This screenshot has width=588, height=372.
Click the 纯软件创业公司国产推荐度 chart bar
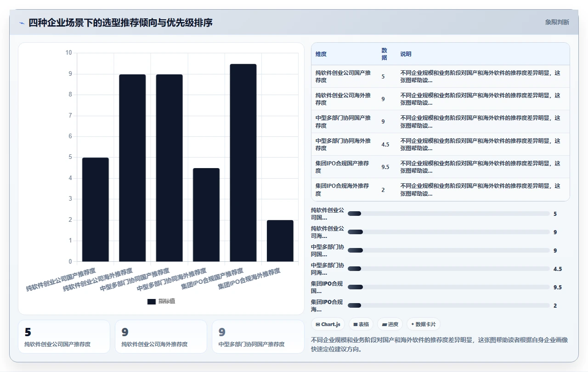96,210
